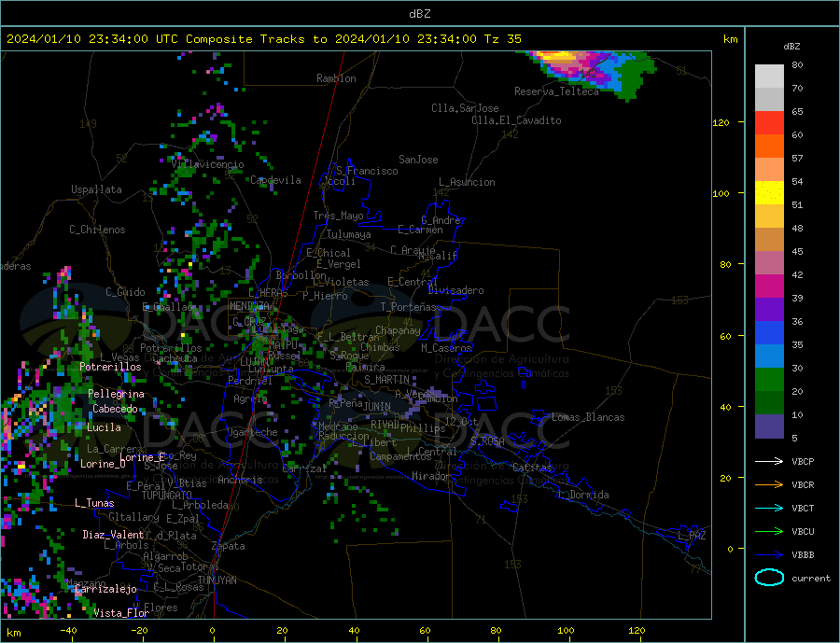Click the blue VBBB arrow symbol
Screen dimensions: 840x643
coord(769,555)
